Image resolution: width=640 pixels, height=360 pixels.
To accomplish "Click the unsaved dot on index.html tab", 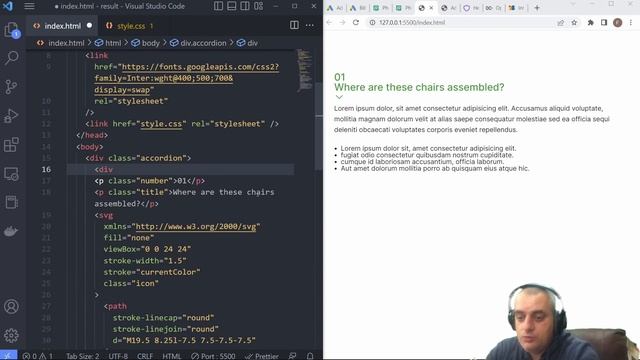I will click(89, 25).
